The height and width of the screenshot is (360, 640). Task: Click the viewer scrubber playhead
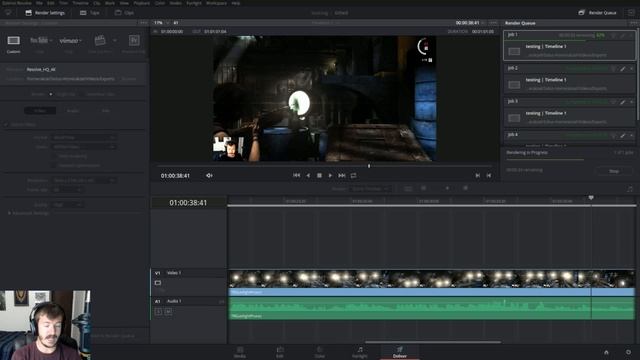tap(369, 166)
